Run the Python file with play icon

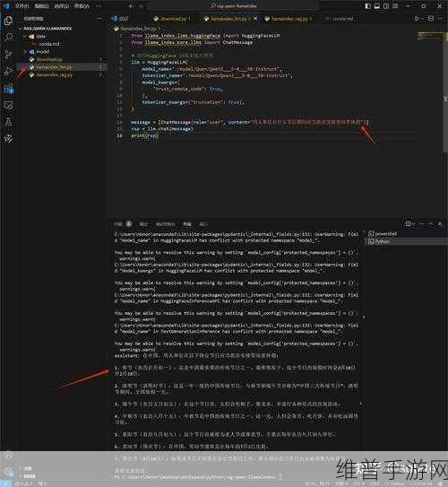pos(417,19)
